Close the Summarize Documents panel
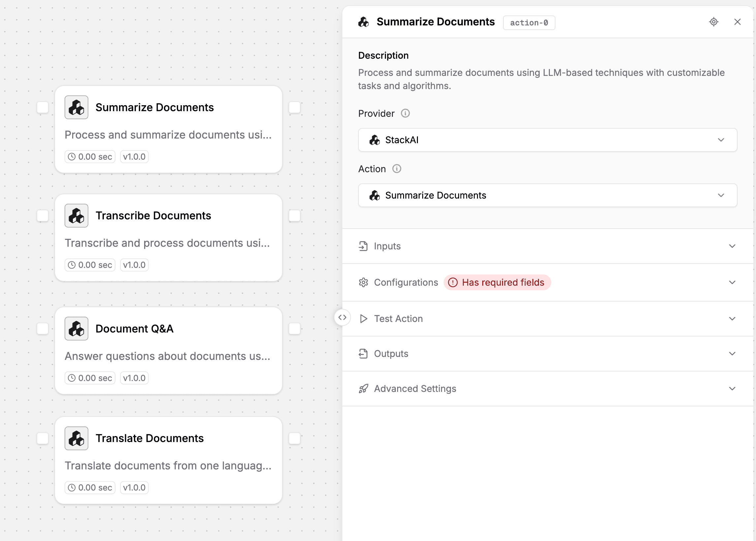Viewport: 756px width, 541px height. tap(737, 22)
